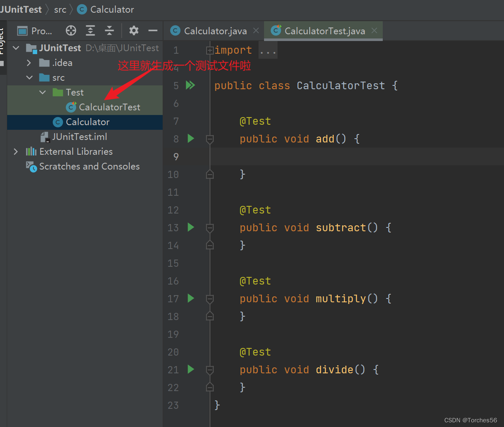Hide the Project tool window with minus icon
This screenshot has width=504, height=427.
coord(153,30)
